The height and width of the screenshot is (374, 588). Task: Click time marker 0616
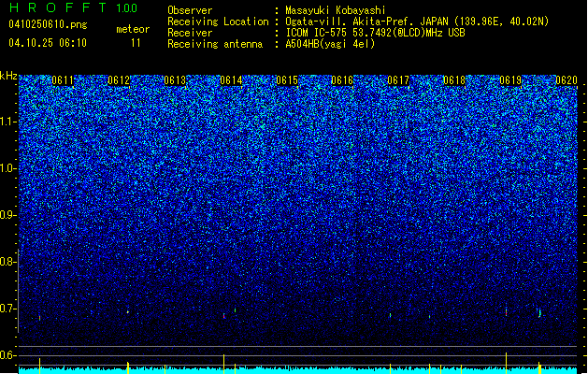click(x=342, y=80)
